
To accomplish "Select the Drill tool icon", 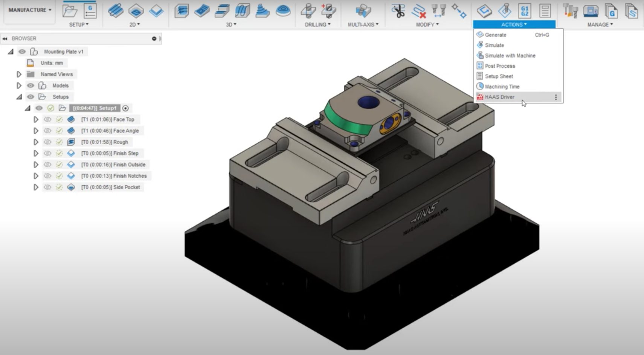I will pyautogui.click(x=308, y=11).
